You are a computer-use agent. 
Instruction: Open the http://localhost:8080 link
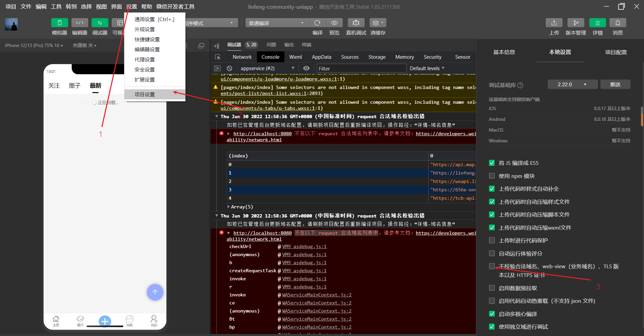[x=262, y=134]
